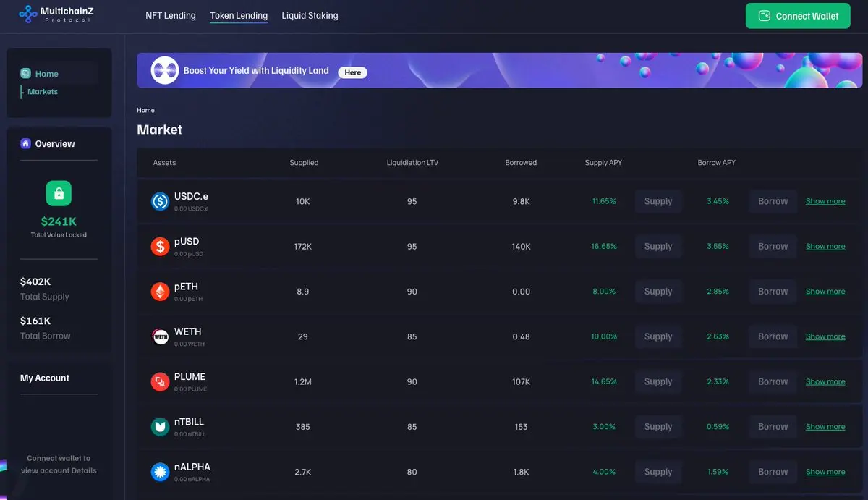Click the 9.8K USDC.e borrowed value
Viewport: 868px width, 500px height.
tap(521, 201)
